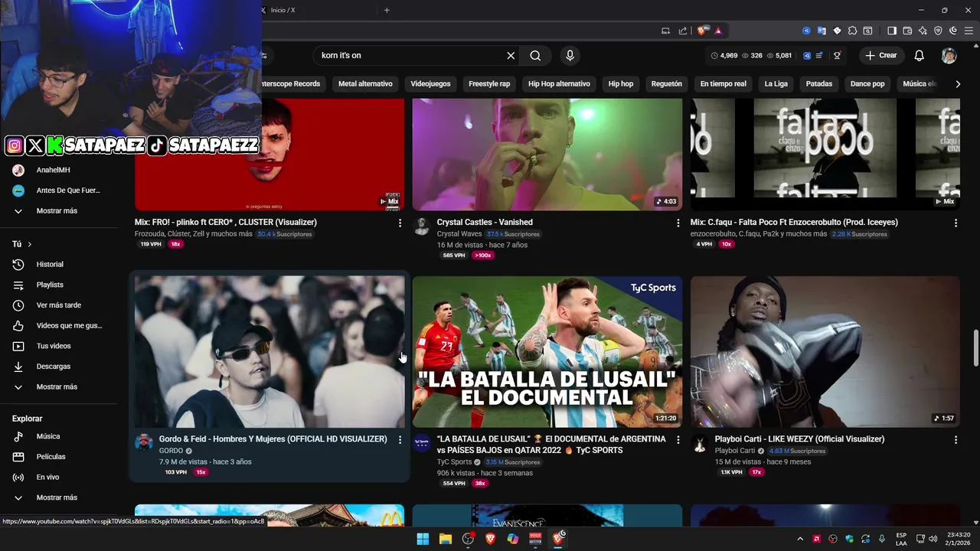Click the microphone icon in system tray
980x551 pixels.
[882, 539]
